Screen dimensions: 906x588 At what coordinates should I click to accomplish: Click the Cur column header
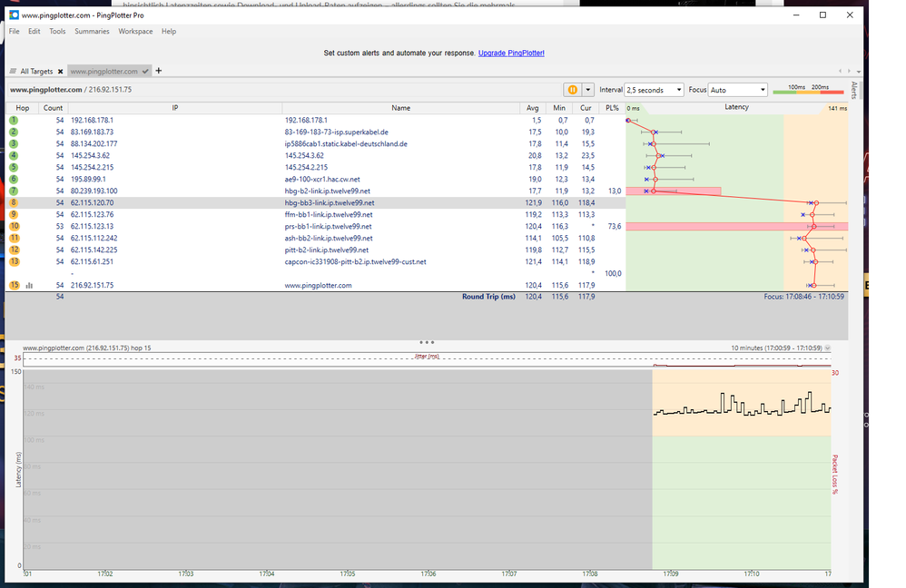point(586,107)
